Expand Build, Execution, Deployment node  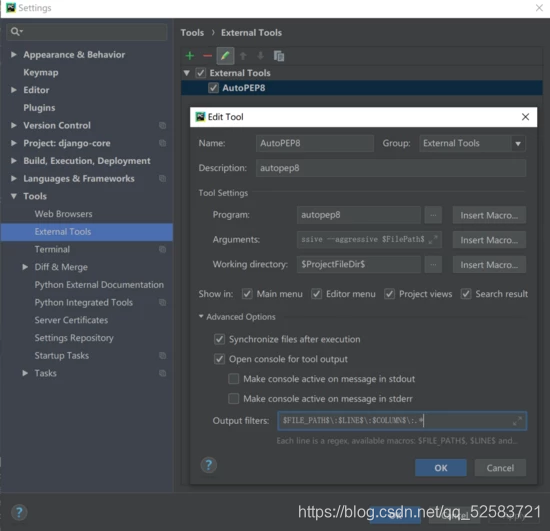[14, 161]
